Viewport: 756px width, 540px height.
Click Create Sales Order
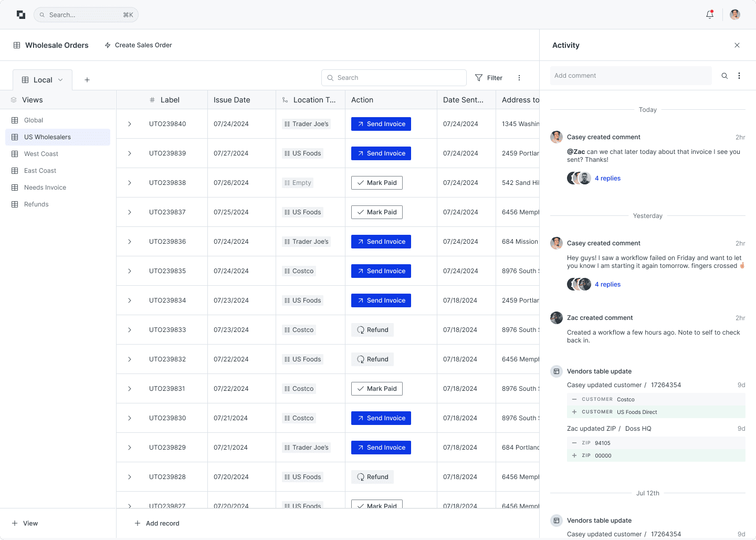(x=139, y=45)
